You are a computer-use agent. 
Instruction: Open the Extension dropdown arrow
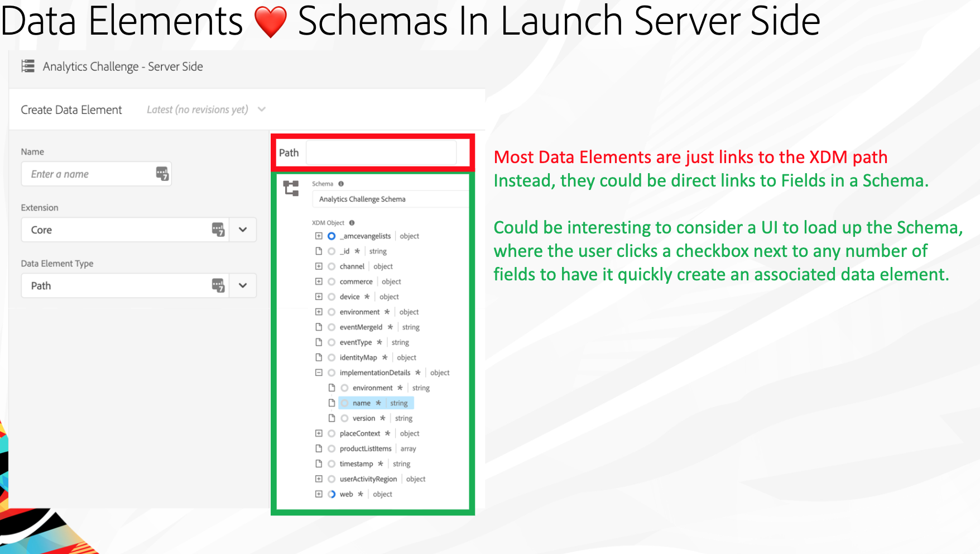243,230
